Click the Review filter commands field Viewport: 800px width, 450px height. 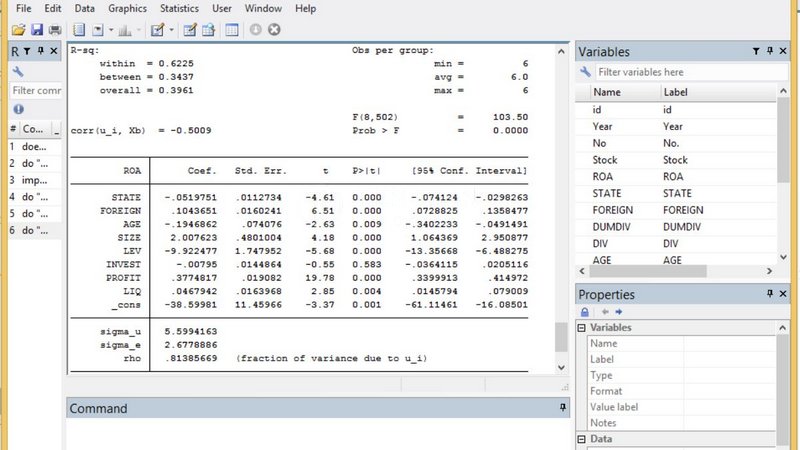[36, 90]
